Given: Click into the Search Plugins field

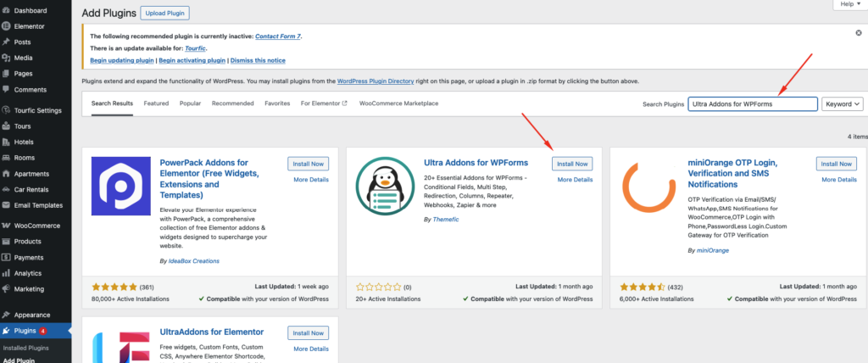Looking at the screenshot, I should click(752, 103).
